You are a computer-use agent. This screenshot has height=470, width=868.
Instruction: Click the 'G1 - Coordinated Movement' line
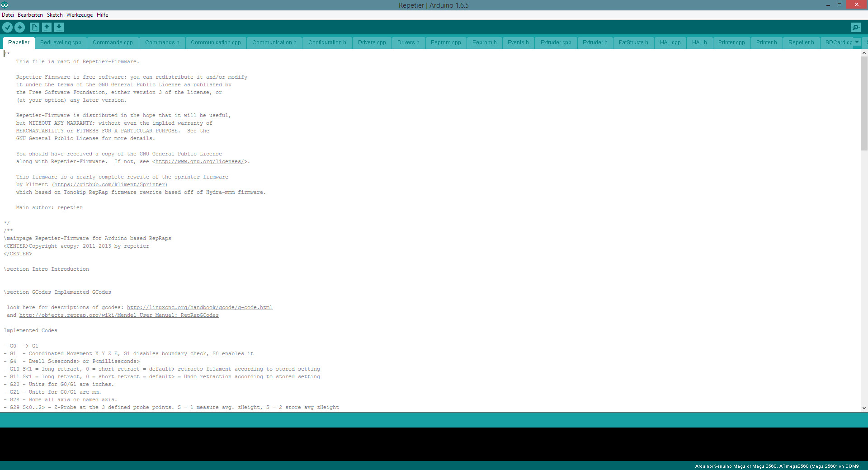[x=129, y=354]
